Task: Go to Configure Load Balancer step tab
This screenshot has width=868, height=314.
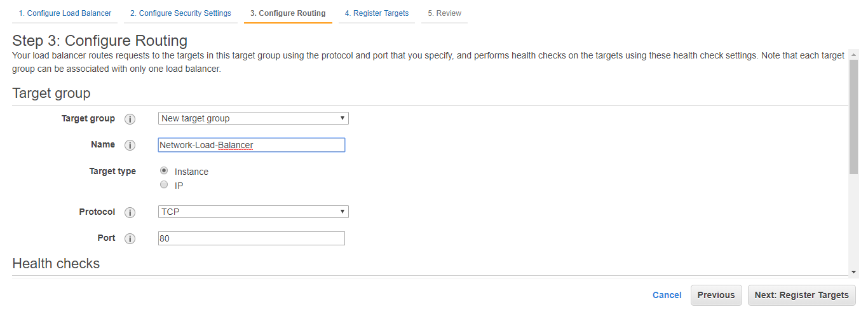Action: pyautogui.click(x=65, y=13)
